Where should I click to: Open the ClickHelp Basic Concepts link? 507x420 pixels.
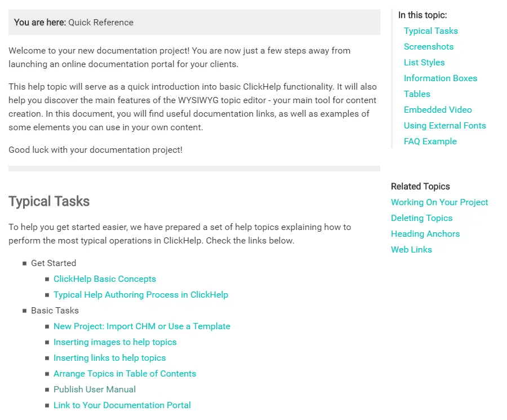pyautogui.click(x=104, y=279)
